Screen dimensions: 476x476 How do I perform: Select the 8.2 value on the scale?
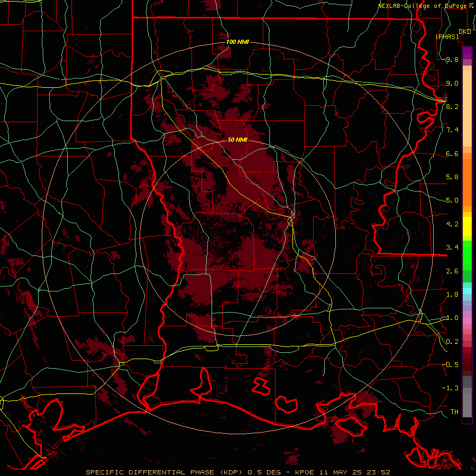tap(452, 106)
